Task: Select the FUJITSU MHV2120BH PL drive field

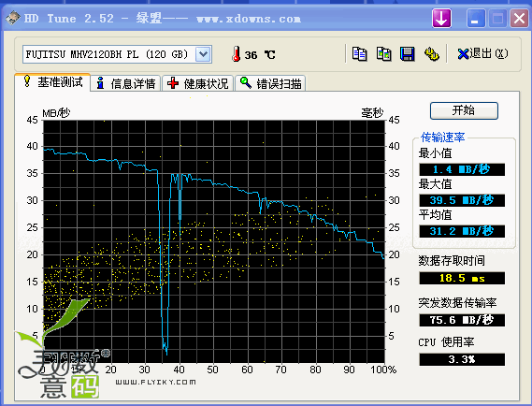Action: tap(118, 54)
